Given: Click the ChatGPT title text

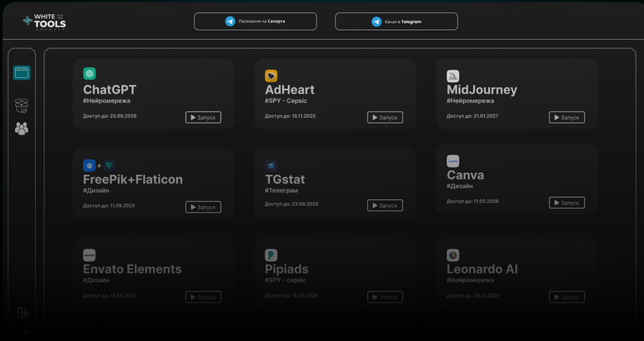Looking at the screenshot, I should (x=109, y=89).
